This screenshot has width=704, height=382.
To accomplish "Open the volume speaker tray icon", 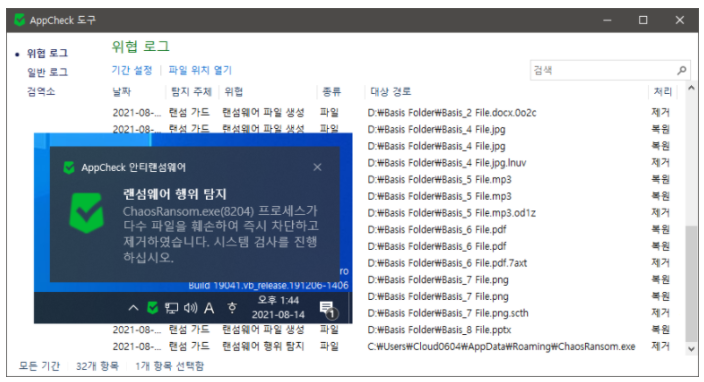I will click(x=190, y=307).
